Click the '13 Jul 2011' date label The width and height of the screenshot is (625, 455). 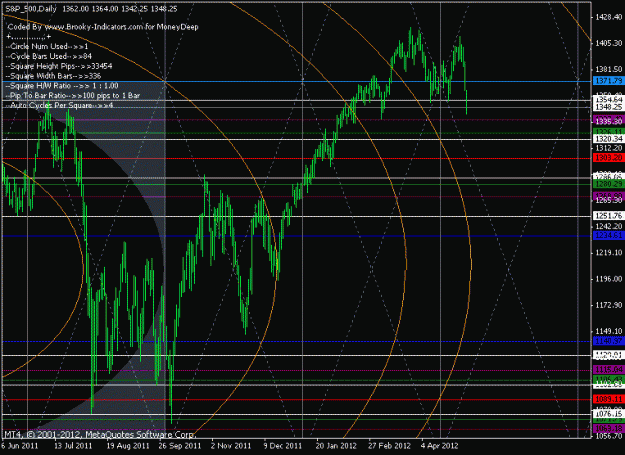[73, 445]
